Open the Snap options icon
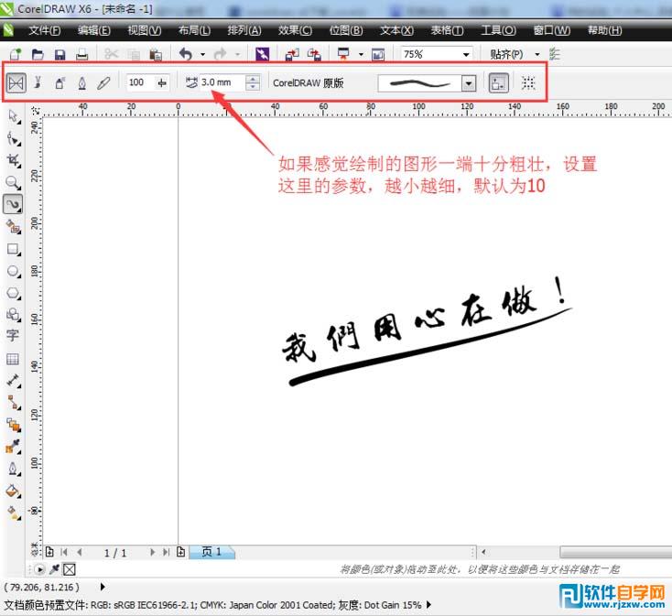This screenshot has height=616, width=672. pyautogui.click(x=555, y=54)
